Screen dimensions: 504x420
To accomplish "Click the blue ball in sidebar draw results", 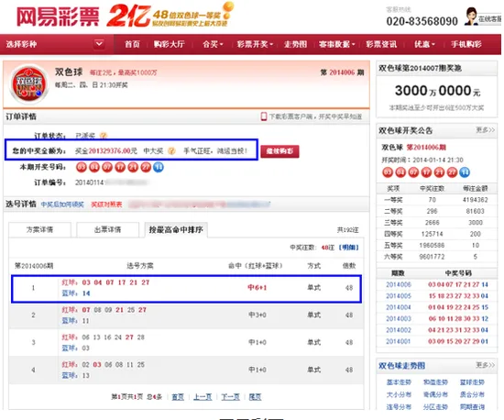I will pos(465,172).
